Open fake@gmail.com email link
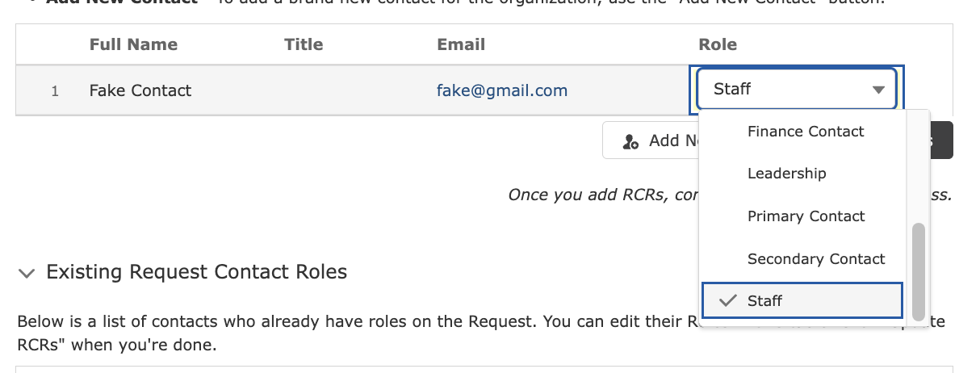This screenshot has width=980, height=373. point(502,90)
